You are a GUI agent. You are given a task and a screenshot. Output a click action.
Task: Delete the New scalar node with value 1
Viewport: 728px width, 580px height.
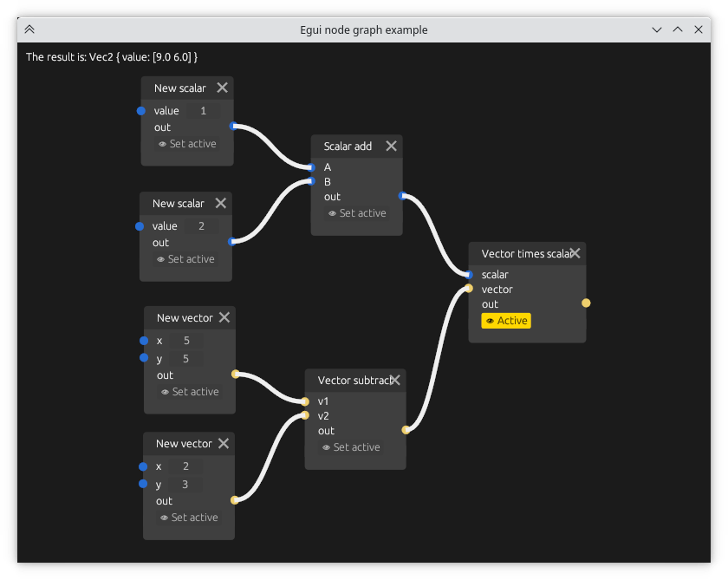pos(223,88)
